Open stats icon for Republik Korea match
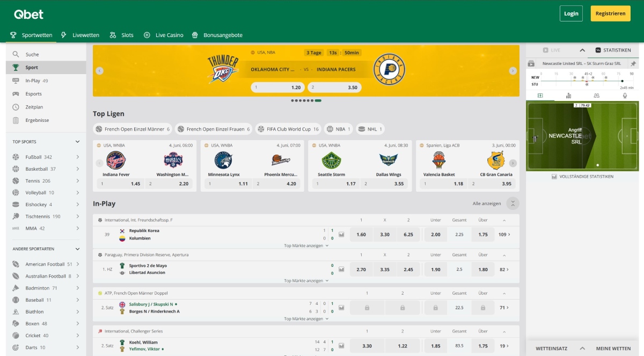The height and width of the screenshot is (356, 644). click(341, 235)
